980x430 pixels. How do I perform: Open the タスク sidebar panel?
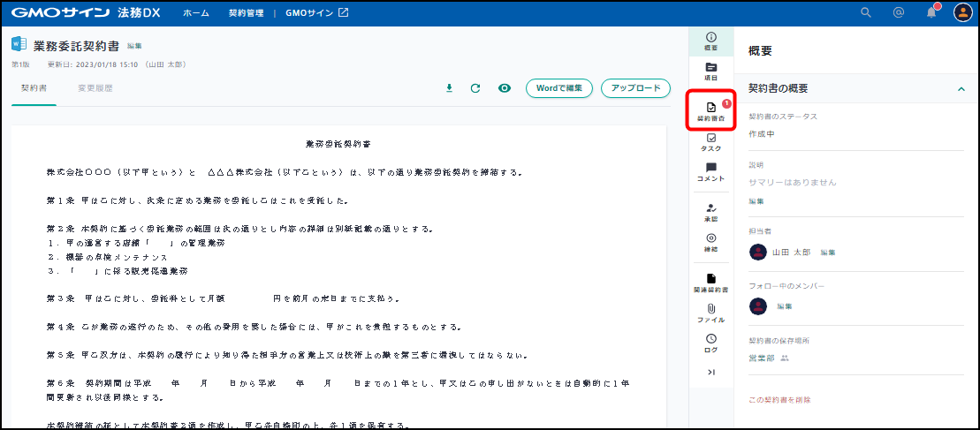[711, 142]
